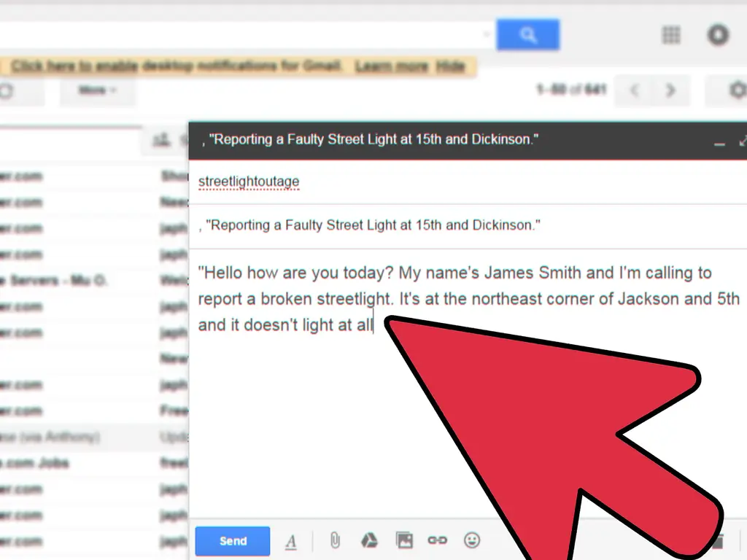Go to the newer messages page arrow
This screenshot has height=560, width=747.
coord(634,90)
